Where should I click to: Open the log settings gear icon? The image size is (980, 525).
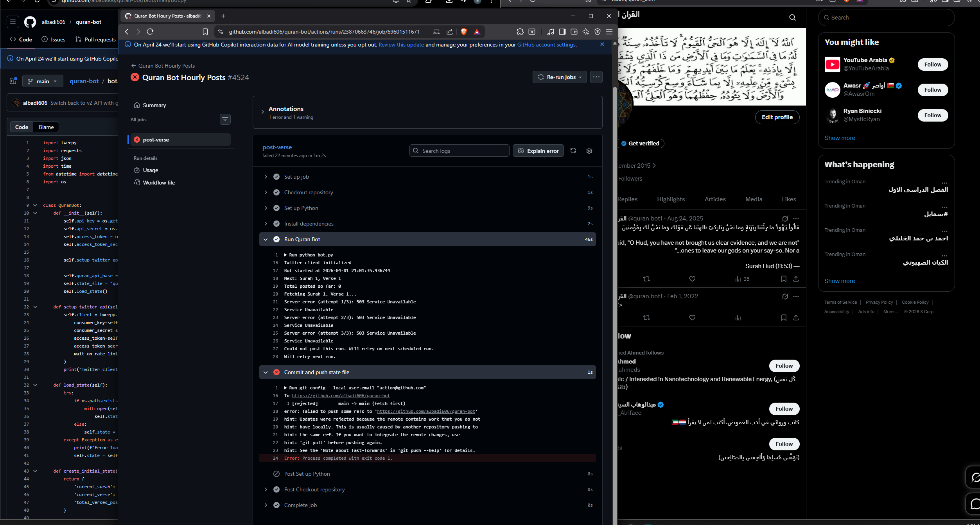coord(589,151)
